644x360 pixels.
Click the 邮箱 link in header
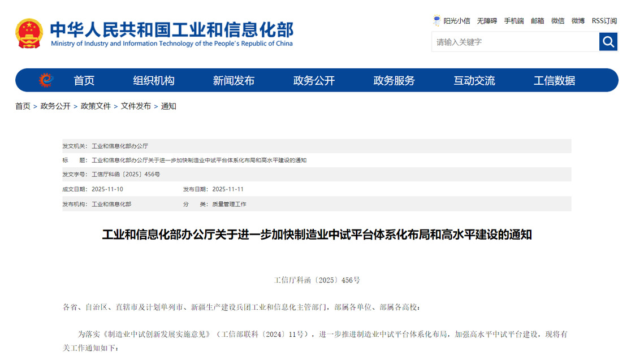pos(537,21)
